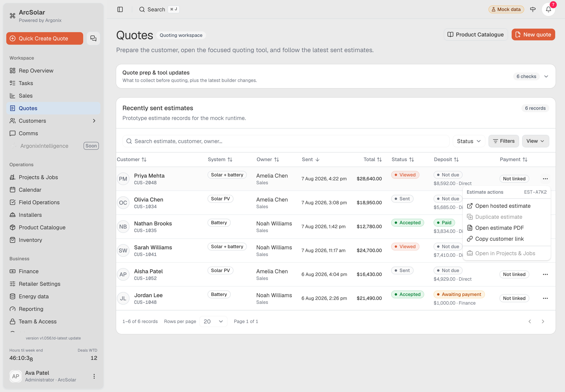Go to the next page arrow
This screenshot has height=392, width=565.
pos(543,321)
